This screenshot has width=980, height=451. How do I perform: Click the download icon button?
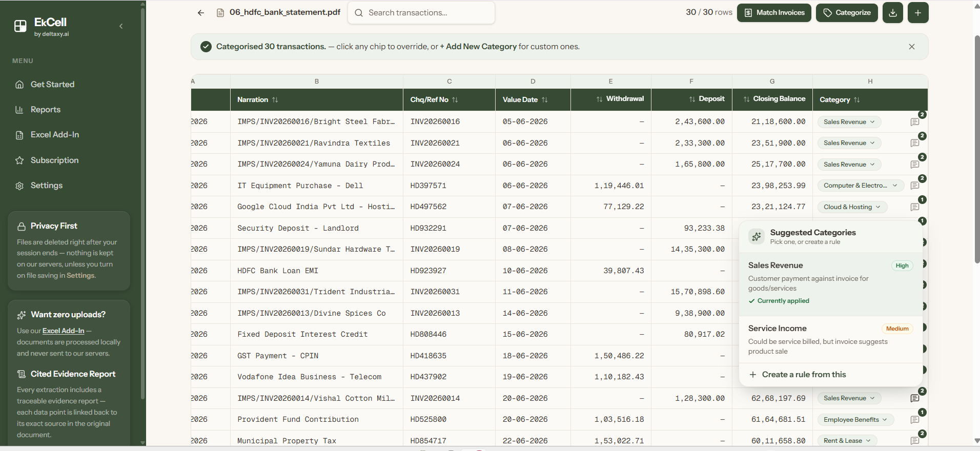[x=893, y=13]
